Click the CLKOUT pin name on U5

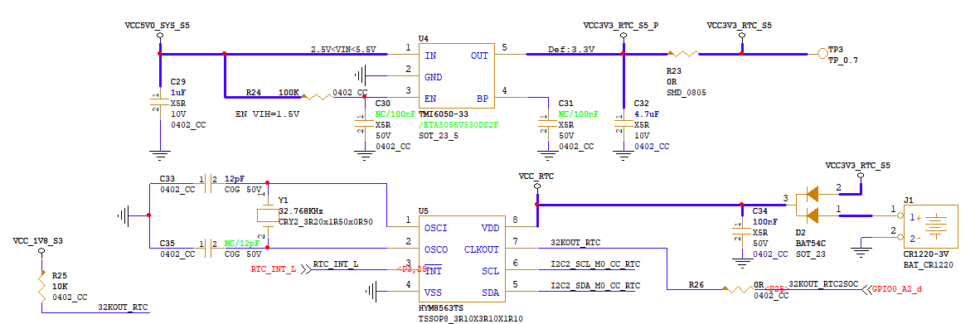482,249
